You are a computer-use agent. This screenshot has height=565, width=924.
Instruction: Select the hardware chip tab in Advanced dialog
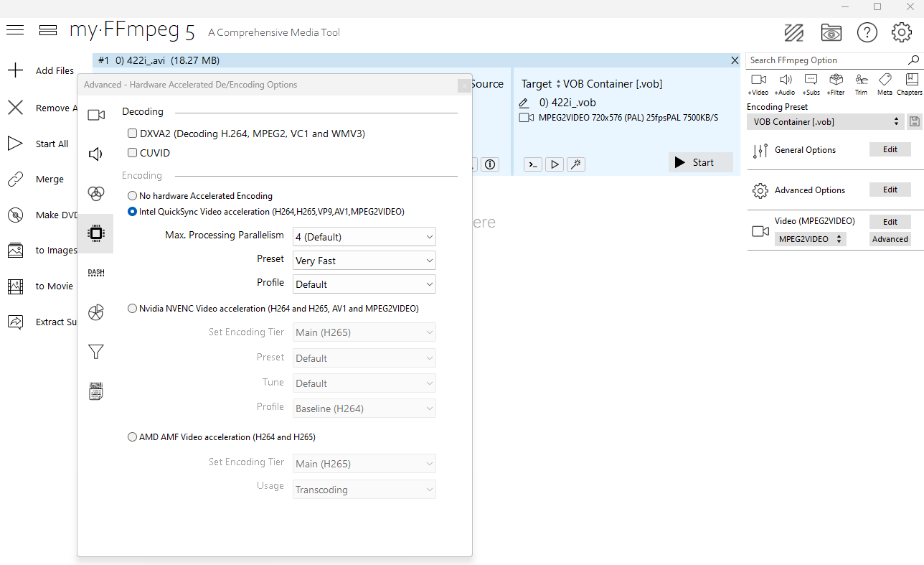96,233
